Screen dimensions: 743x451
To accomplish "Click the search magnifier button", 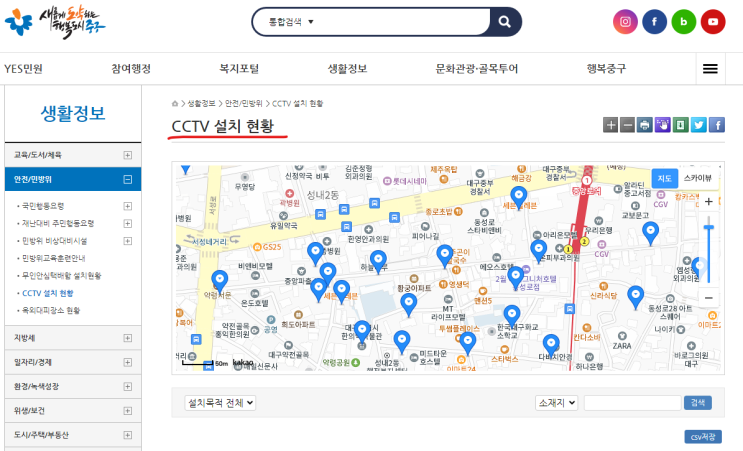I will click(x=505, y=22).
